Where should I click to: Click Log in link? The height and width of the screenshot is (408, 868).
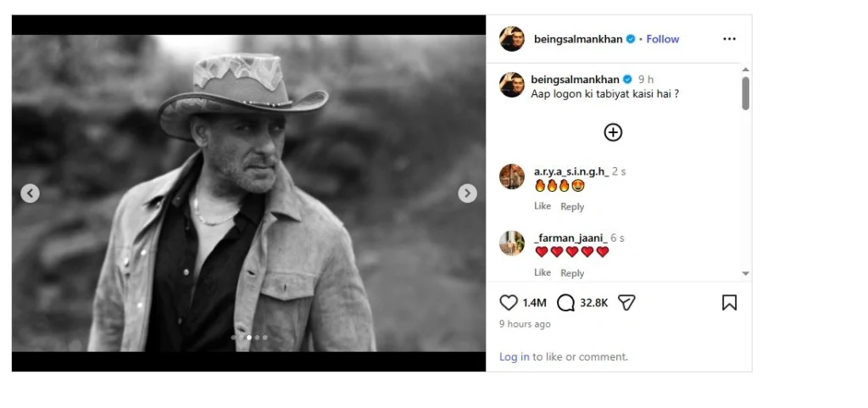(x=515, y=357)
